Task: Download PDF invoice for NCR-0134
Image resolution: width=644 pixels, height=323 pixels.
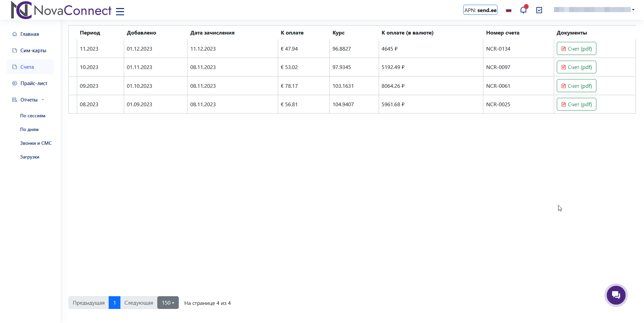Action: click(x=576, y=49)
